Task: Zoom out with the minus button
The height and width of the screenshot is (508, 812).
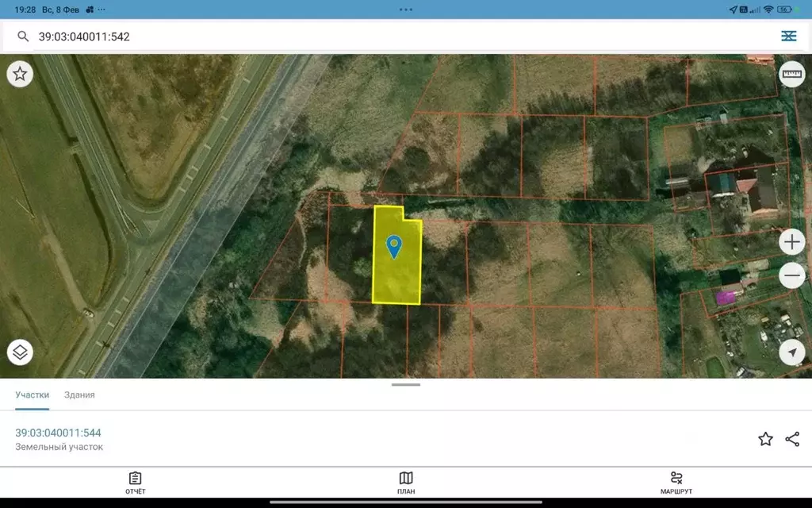Action: [x=791, y=275]
